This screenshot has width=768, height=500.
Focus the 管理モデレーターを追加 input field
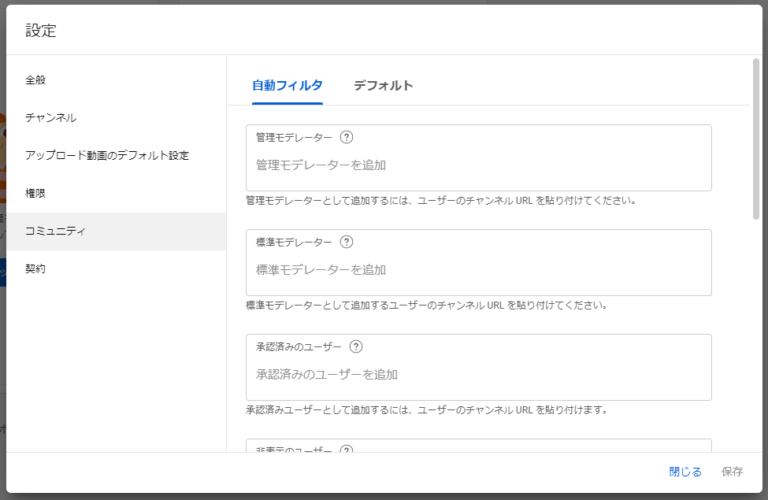[x=478, y=165]
